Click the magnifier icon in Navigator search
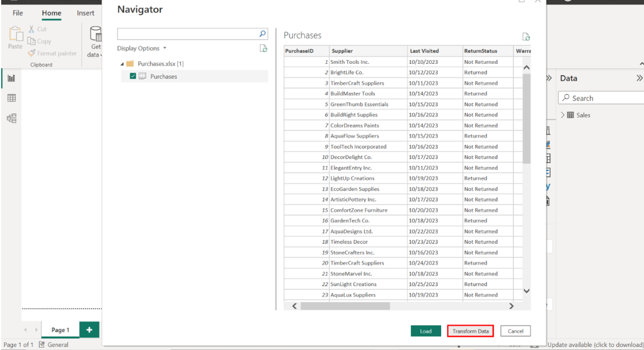Image resolution: width=644 pixels, height=350 pixels. click(x=263, y=34)
